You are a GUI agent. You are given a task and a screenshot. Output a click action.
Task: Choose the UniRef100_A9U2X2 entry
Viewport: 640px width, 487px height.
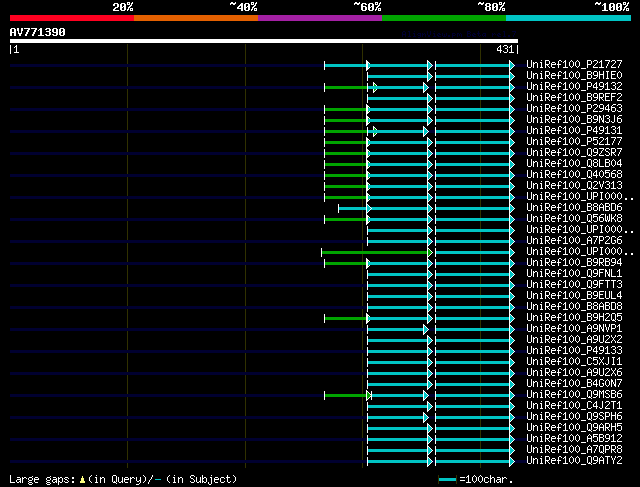[574, 340]
